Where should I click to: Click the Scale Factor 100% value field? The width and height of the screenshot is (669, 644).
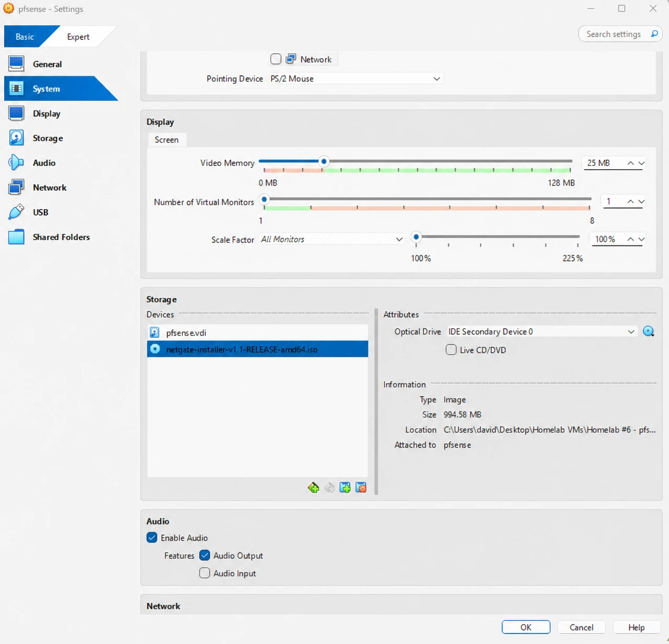[607, 239]
